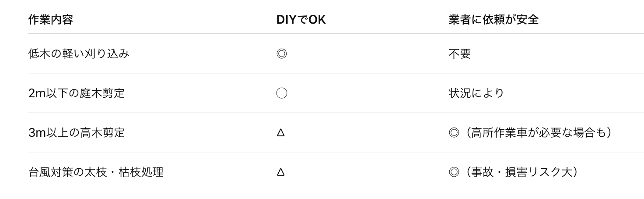Select the 作業内容 column header
The image size is (644, 199).
click(x=50, y=20)
